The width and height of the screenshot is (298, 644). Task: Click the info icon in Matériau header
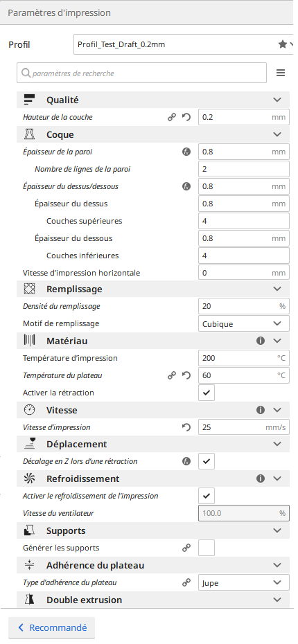(261, 341)
